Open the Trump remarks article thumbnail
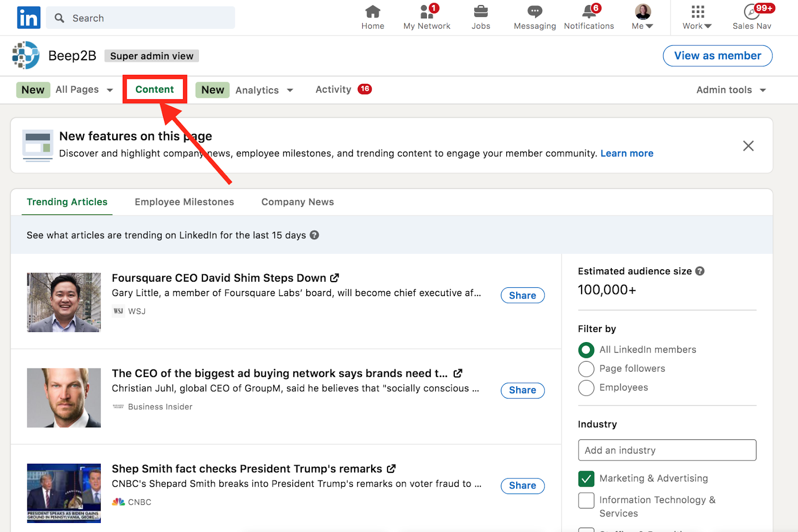 coord(64,493)
